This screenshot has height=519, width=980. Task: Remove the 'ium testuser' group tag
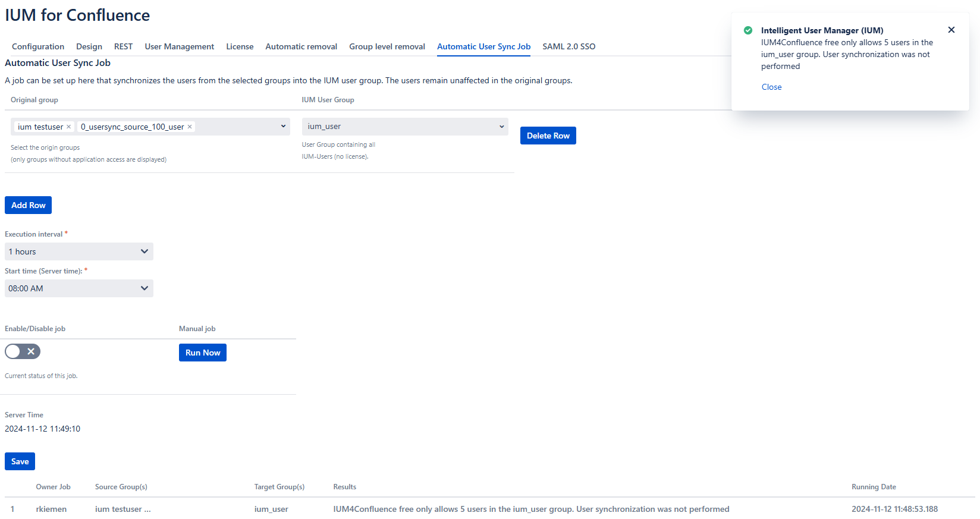tap(68, 127)
